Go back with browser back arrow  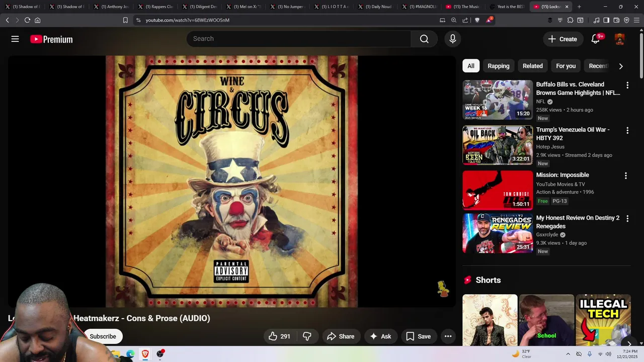(x=7, y=20)
